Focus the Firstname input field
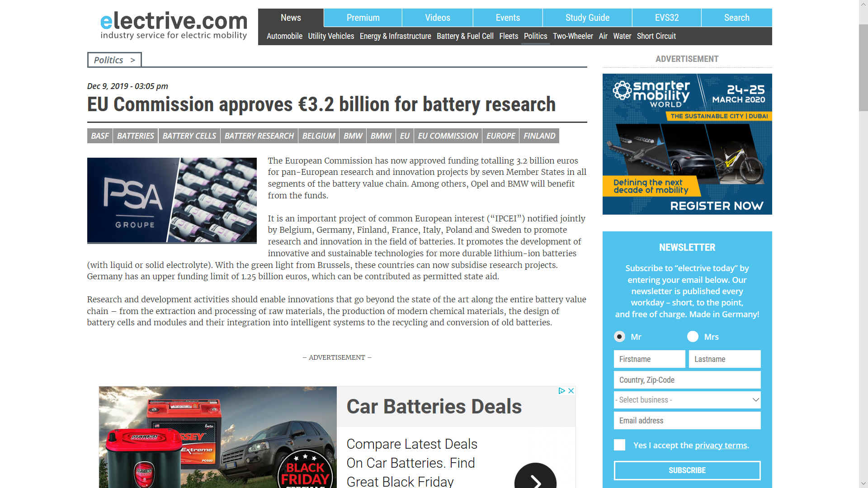The image size is (868, 488). pos(649,359)
